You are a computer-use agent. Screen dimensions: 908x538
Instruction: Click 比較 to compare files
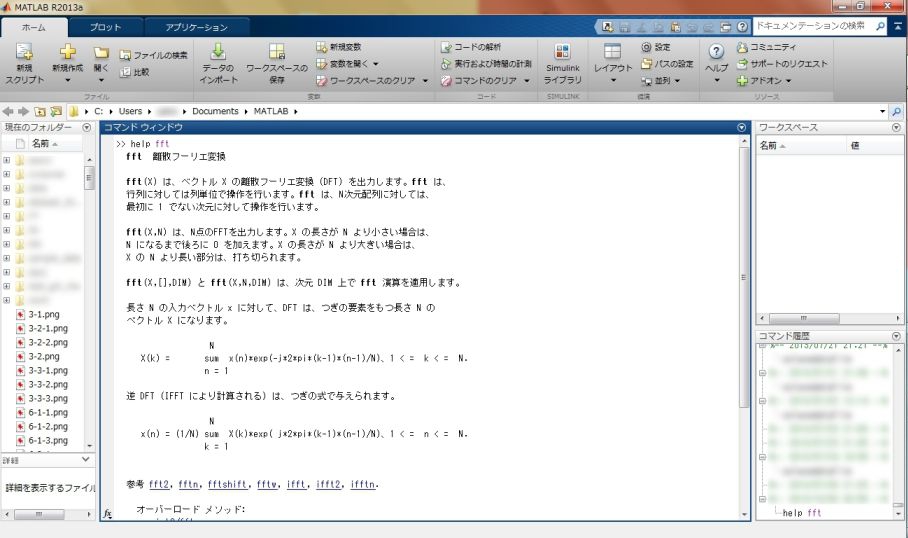[x=134, y=72]
